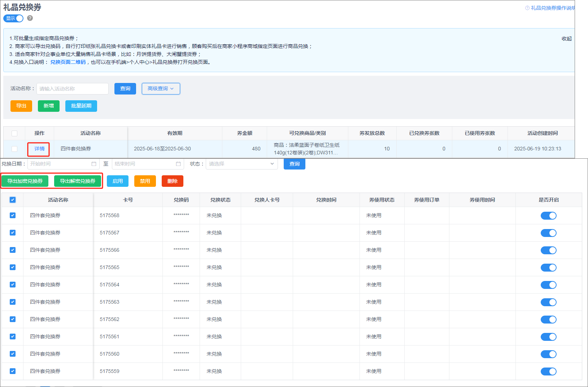Screen dimensions: 588x387
Task: Click the 洁柔蓝面子卷纸卫生纸 product cell
Action: (x=307, y=149)
